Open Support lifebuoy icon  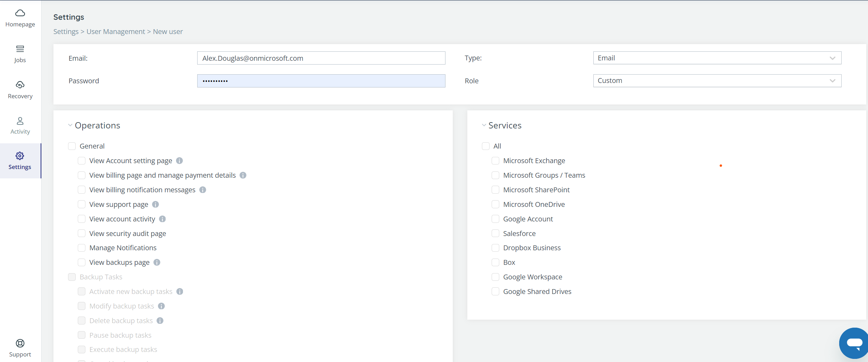[20, 343]
